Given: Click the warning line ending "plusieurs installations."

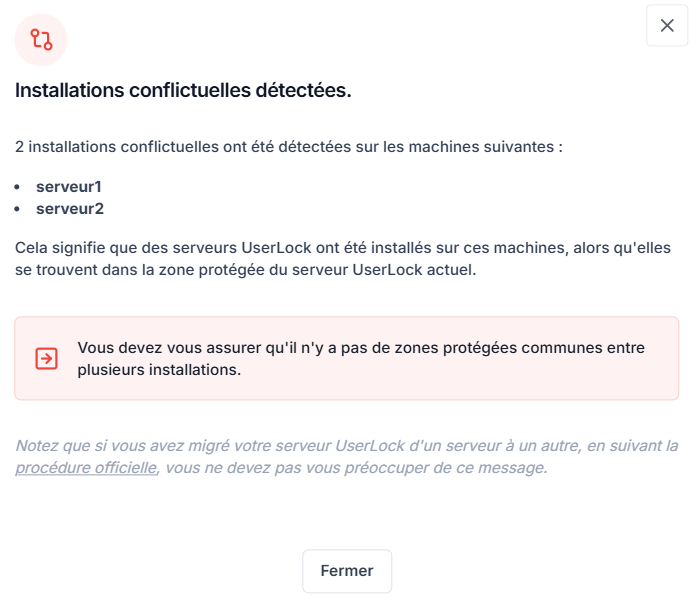Looking at the screenshot, I should [x=160, y=370].
